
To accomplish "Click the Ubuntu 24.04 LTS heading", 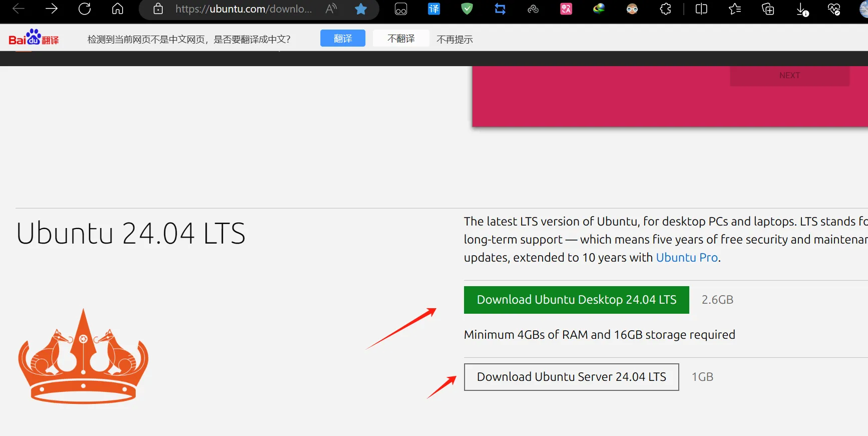I will point(131,234).
